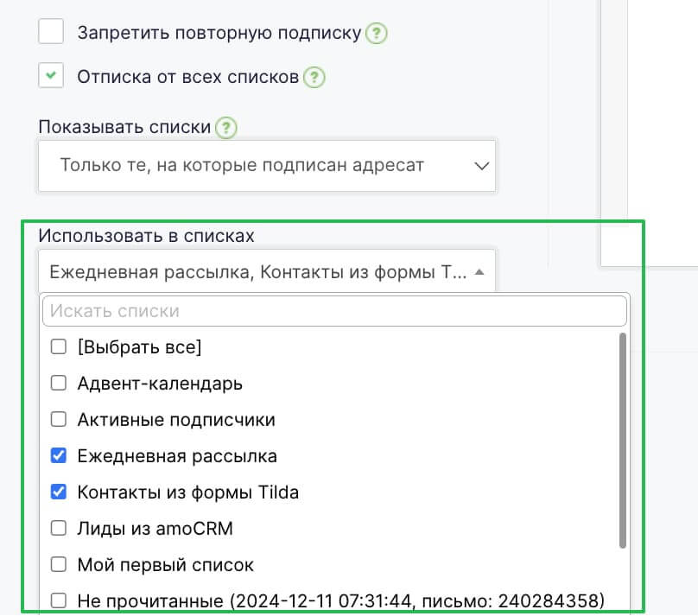Check the Мой первый список list
The image size is (698, 616).
coord(59,564)
